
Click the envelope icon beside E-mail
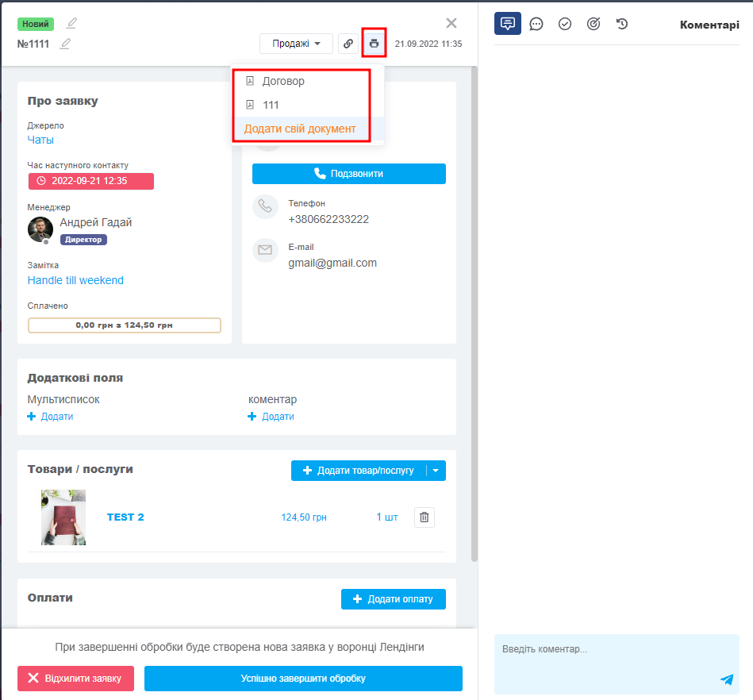pyautogui.click(x=265, y=250)
